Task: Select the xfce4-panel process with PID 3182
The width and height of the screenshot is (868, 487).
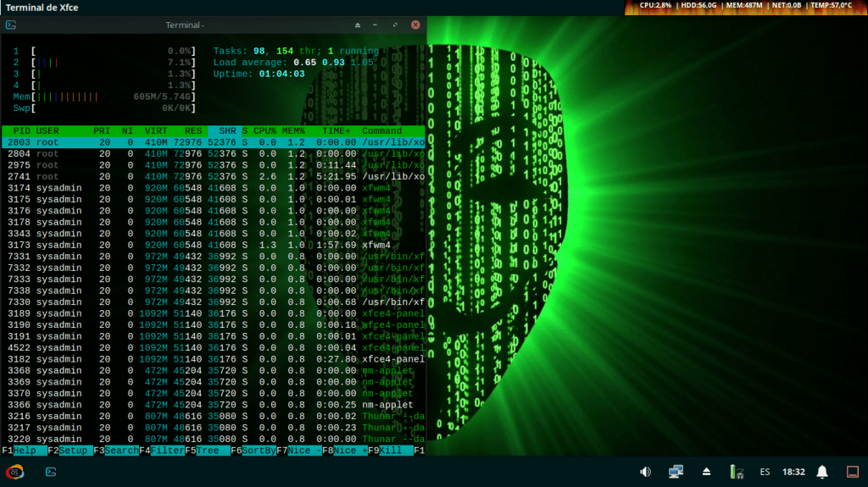Action: point(212,359)
